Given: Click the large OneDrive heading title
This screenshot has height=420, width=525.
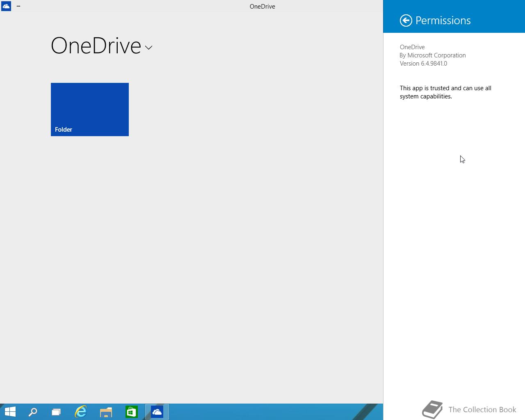Looking at the screenshot, I should pos(96,46).
